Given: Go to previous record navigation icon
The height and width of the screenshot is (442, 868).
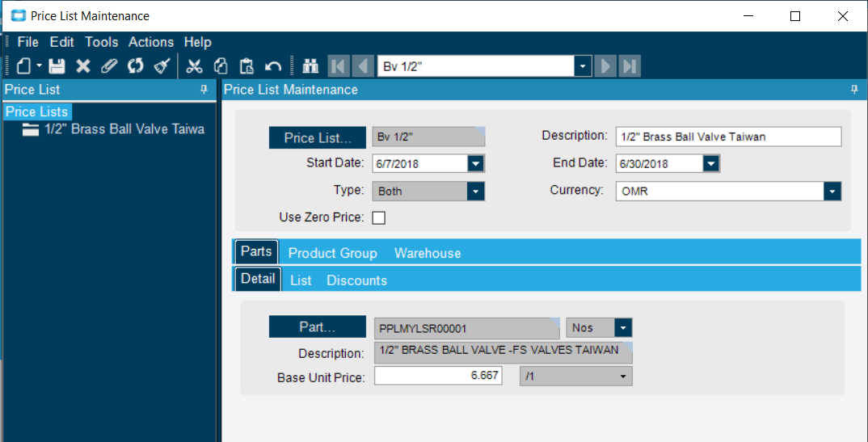Looking at the screenshot, I should click(363, 67).
